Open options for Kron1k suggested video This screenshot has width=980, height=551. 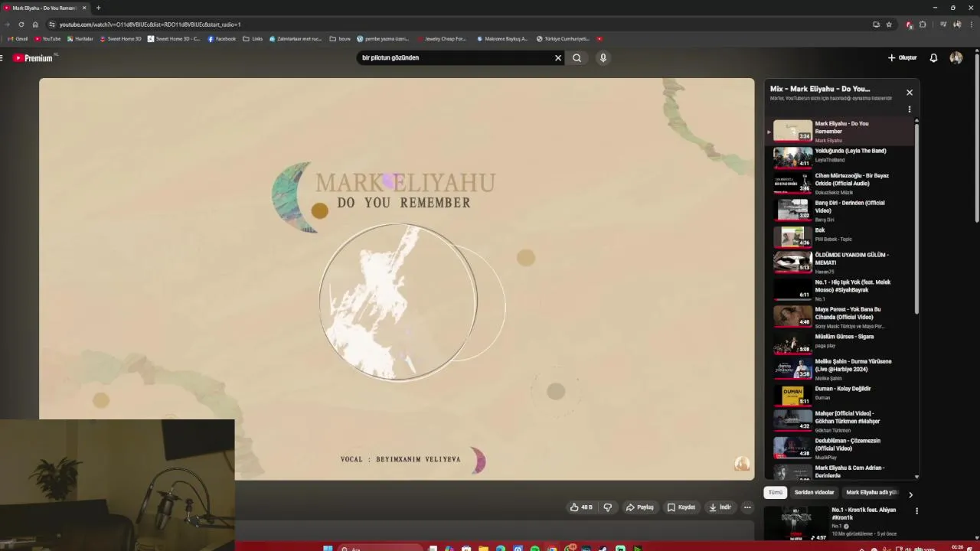click(x=916, y=511)
